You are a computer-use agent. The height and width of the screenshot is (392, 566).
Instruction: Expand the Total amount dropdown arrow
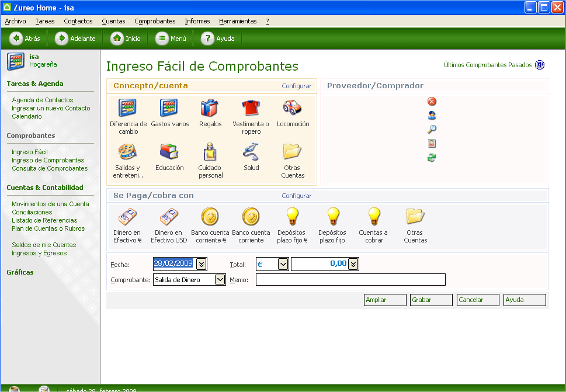353,264
